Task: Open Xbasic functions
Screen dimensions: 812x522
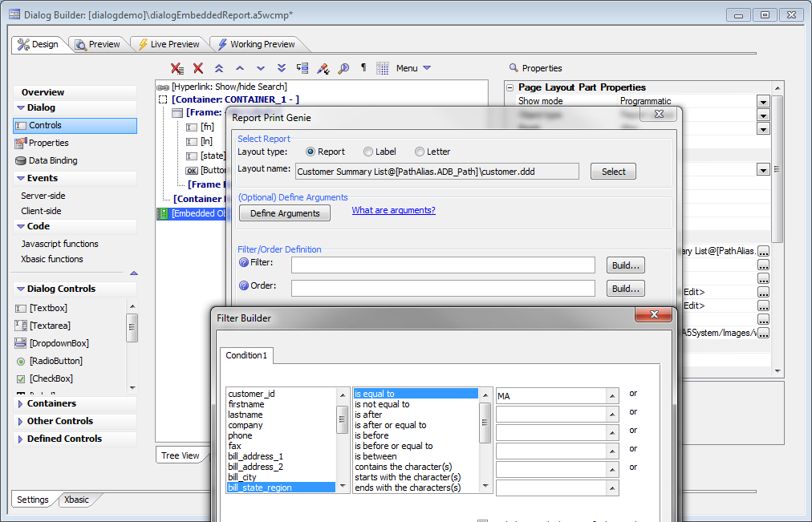Action: click(x=52, y=259)
